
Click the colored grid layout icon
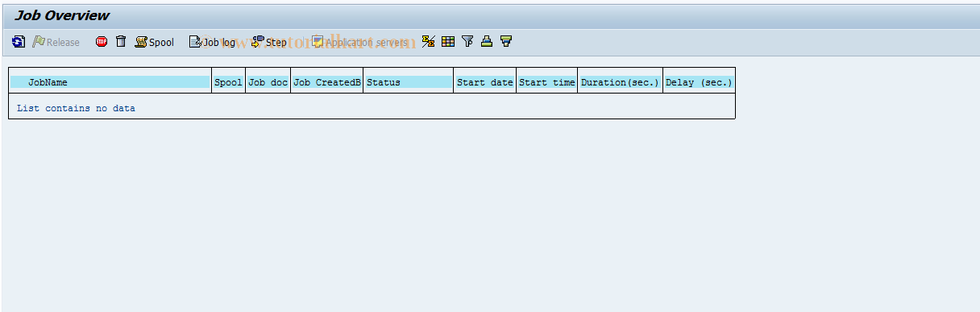[448, 42]
